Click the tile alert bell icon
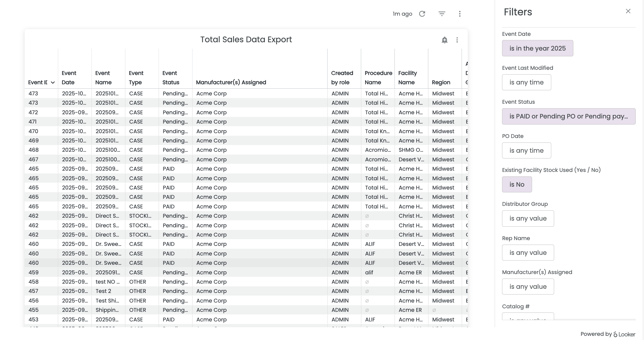 tap(444, 40)
